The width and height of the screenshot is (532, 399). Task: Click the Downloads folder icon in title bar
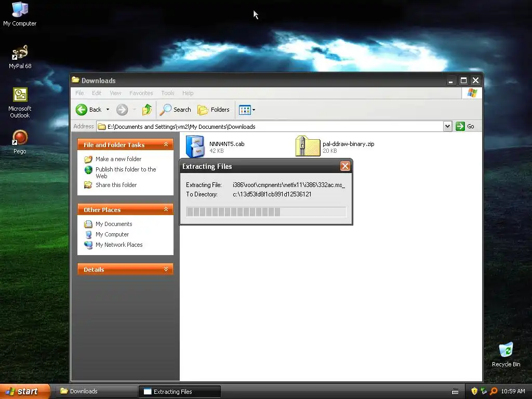coord(75,80)
